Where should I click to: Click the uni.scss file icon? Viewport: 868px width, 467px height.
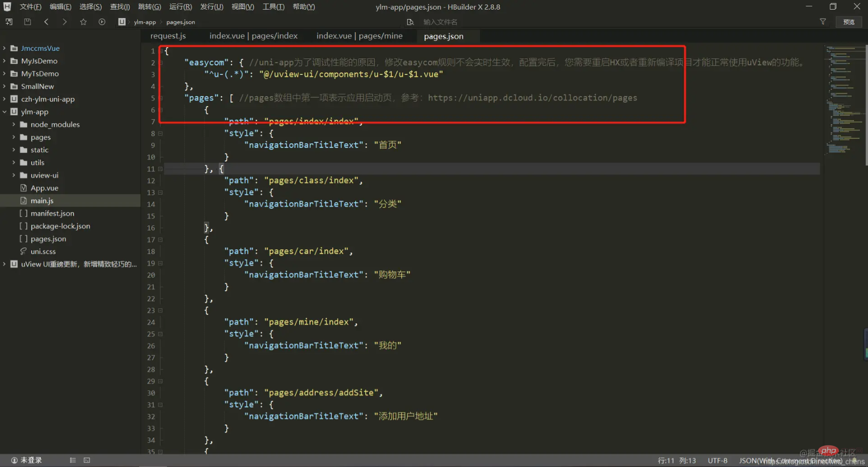tap(24, 251)
